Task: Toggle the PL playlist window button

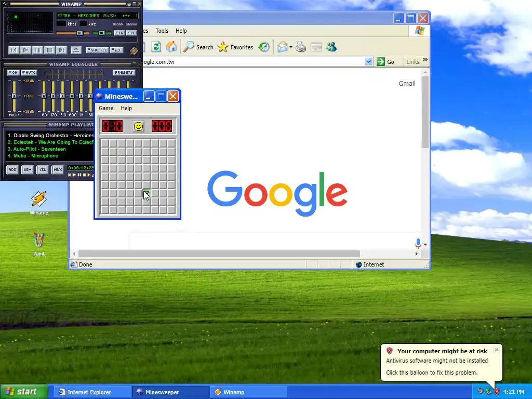Action: (x=131, y=33)
